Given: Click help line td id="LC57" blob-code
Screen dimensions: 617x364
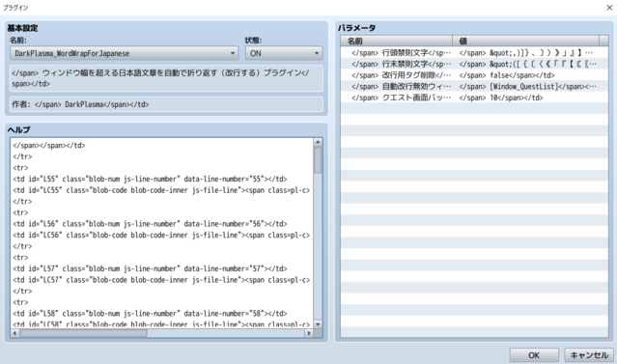Looking at the screenshot, I should tap(161, 280).
